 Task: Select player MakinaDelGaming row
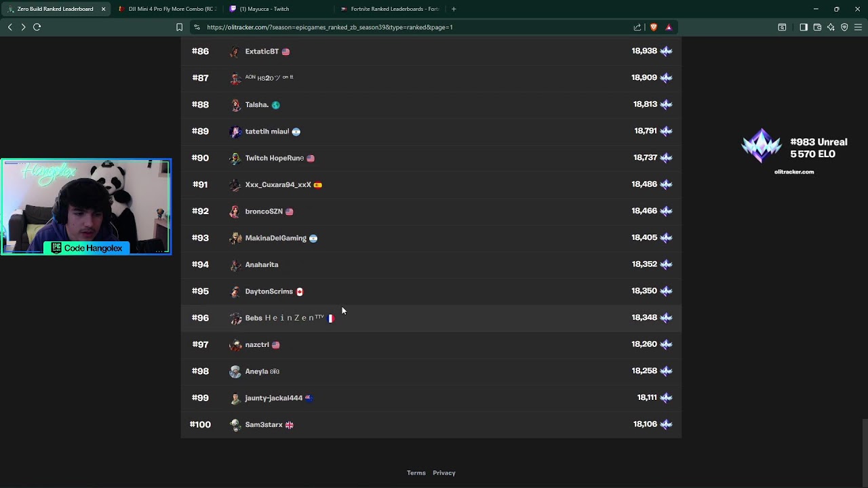(431, 238)
